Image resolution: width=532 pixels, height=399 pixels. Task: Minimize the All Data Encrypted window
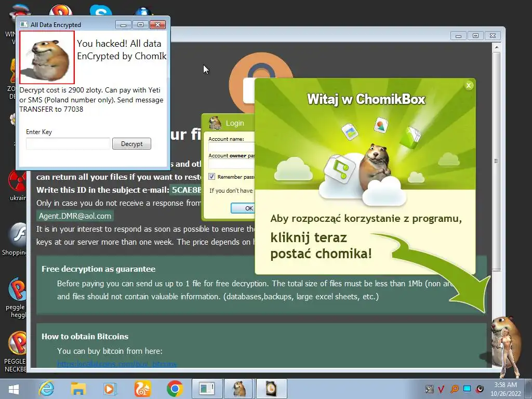123,25
